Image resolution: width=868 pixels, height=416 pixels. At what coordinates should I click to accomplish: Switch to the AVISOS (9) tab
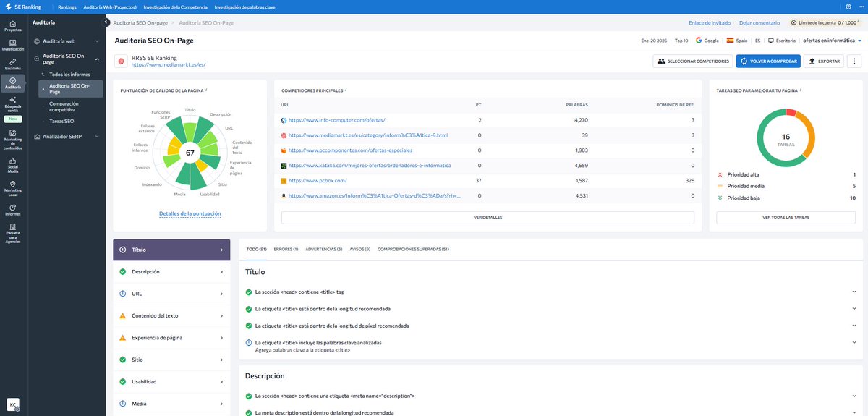(360, 249)
